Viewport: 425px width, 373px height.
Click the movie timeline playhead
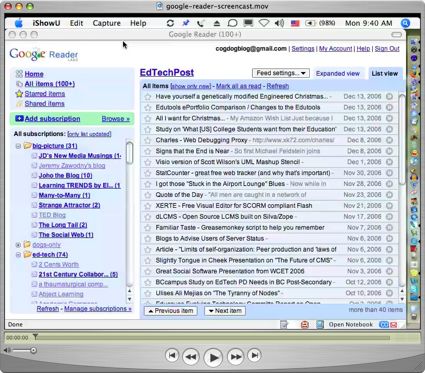coord(35,337)
